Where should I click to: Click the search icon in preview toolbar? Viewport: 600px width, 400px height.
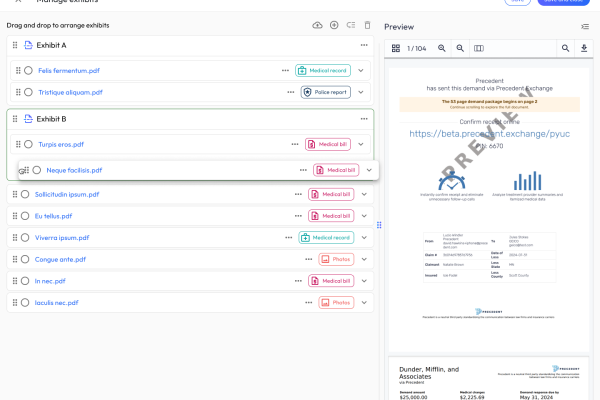point(566,48)
